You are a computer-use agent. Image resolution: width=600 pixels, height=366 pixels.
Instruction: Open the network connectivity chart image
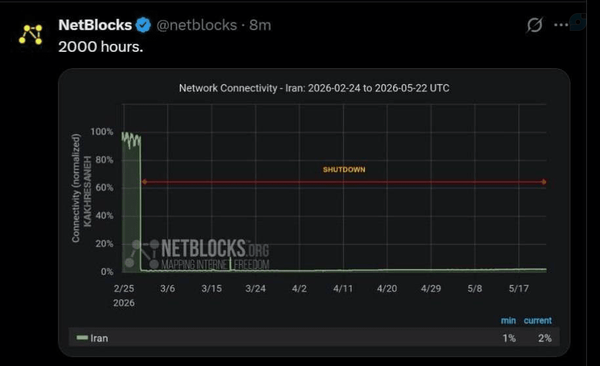tap(314, 212)
